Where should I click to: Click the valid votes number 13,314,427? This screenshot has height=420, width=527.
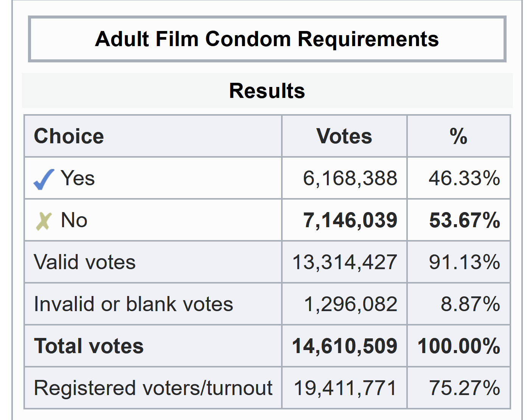click(x=345, y=262)
